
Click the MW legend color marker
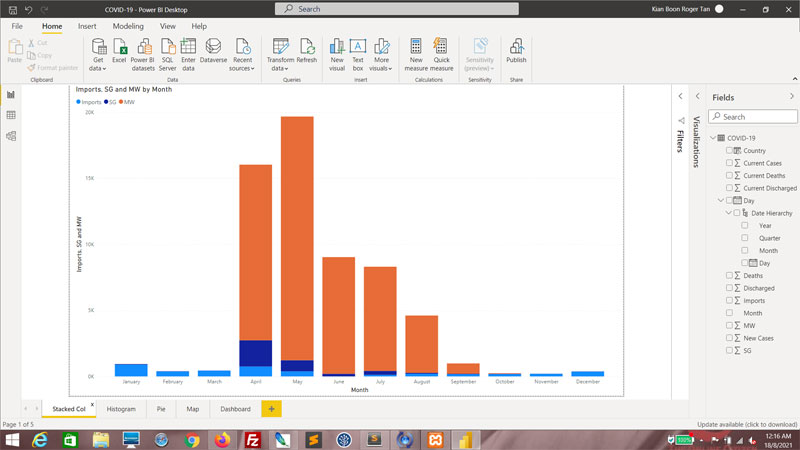tap(121, 102)
